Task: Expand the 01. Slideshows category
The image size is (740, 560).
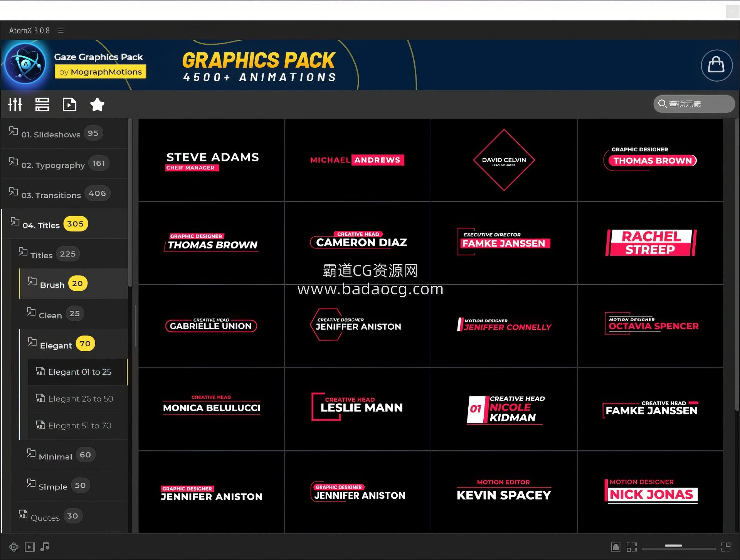Action: tap(64, 133)
